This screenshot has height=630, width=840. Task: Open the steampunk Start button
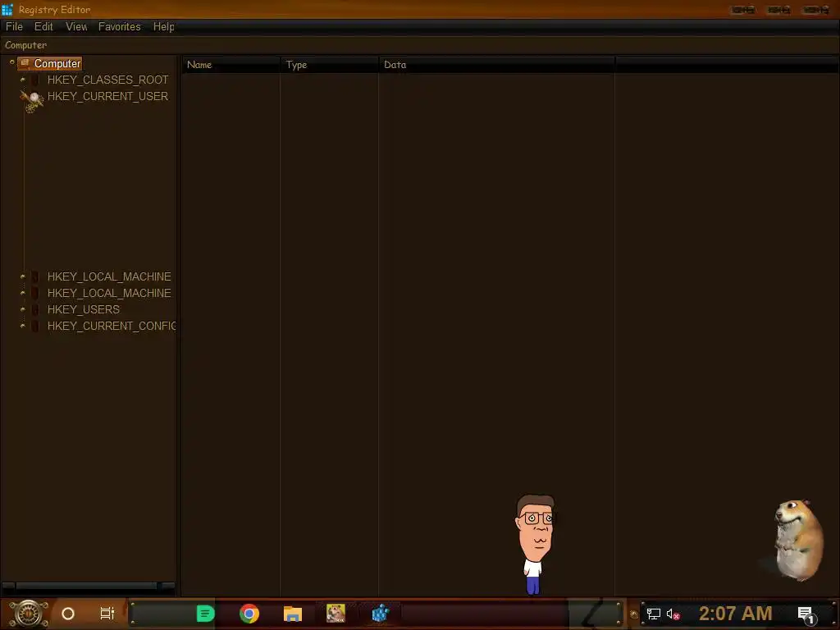pyautogui.click(x=29, y=614)
